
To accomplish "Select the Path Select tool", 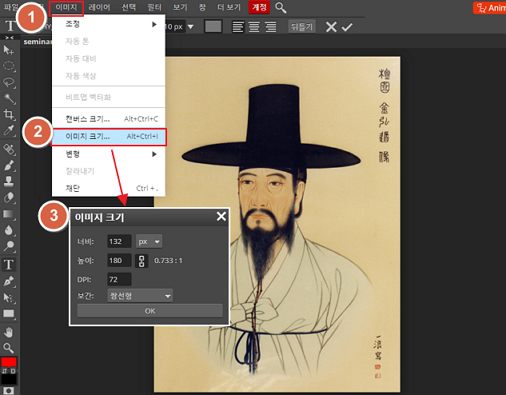I will pyautogui.click(x=8, y=297).
